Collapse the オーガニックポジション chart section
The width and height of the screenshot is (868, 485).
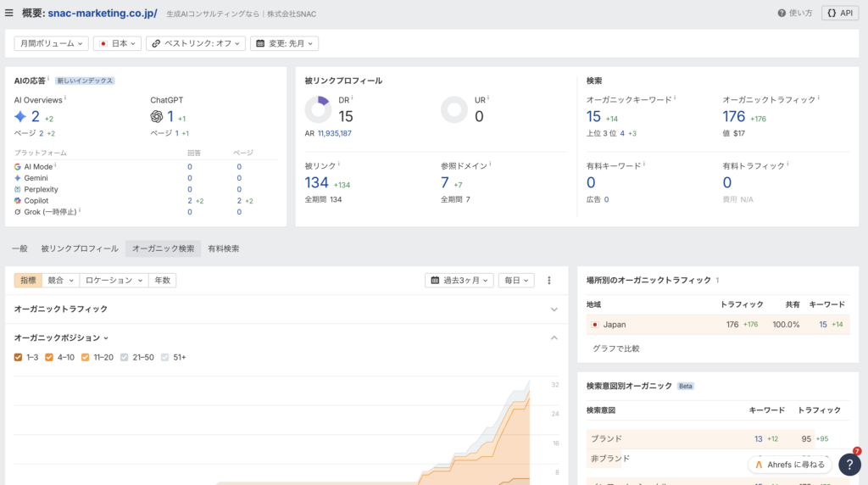point(554,337)
